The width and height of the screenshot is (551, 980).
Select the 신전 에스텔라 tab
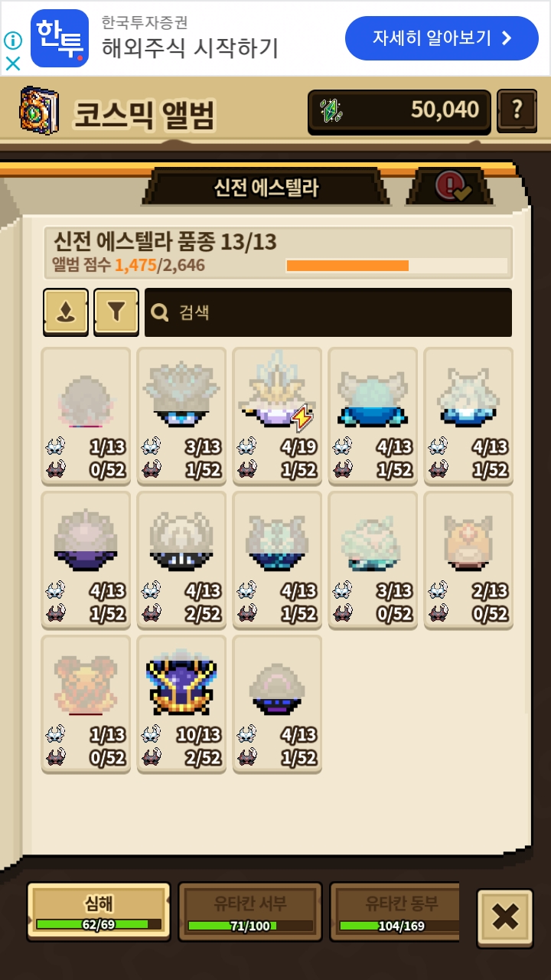click(x=266, y=187)
